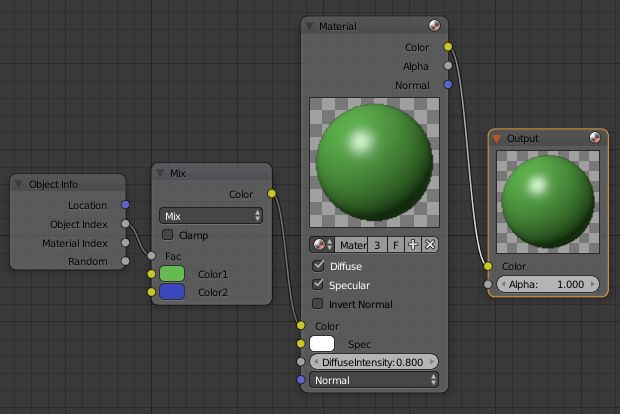Enable the Invert Normal checkbox
Viewport: 620px width, 414px height.
[x=318, y=303]
